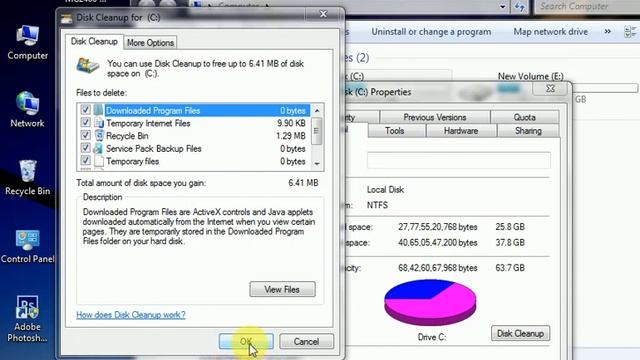The image size is (640, 360).
Task: Click the Downloaded Program Files folder icon
Action: coord(99,110)
